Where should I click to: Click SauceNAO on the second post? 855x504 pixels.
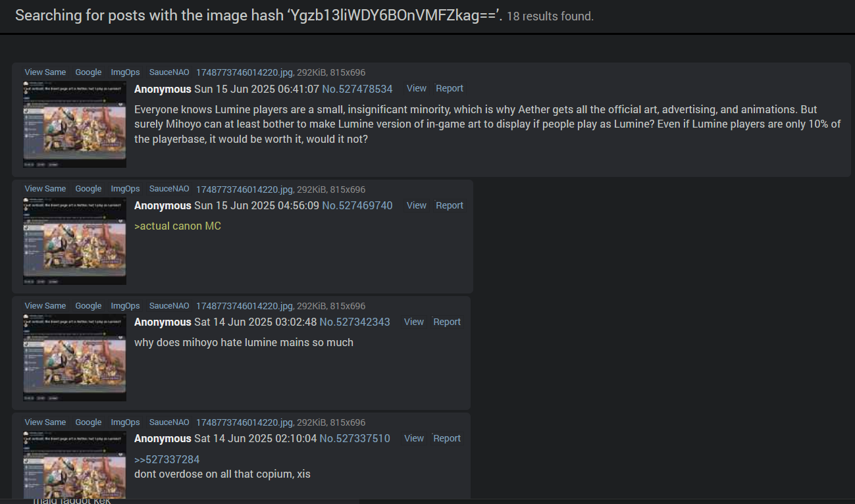pyautogui.click(x=169, y=189)
